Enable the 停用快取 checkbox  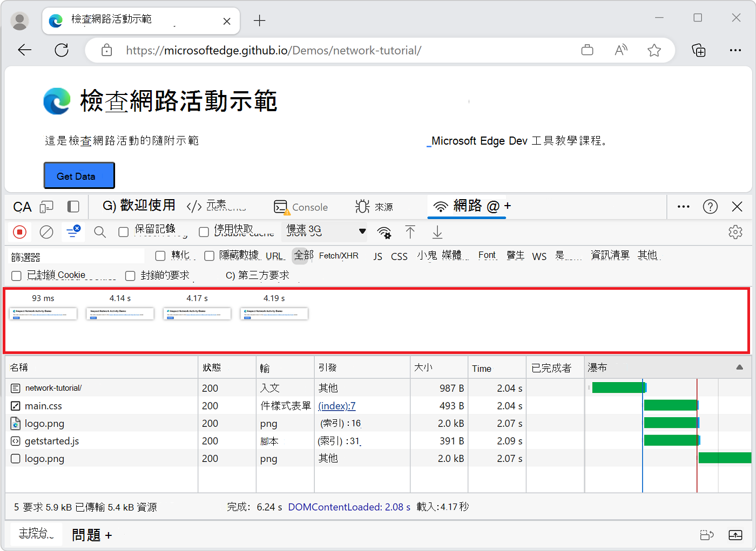click(x=204, y=232)
